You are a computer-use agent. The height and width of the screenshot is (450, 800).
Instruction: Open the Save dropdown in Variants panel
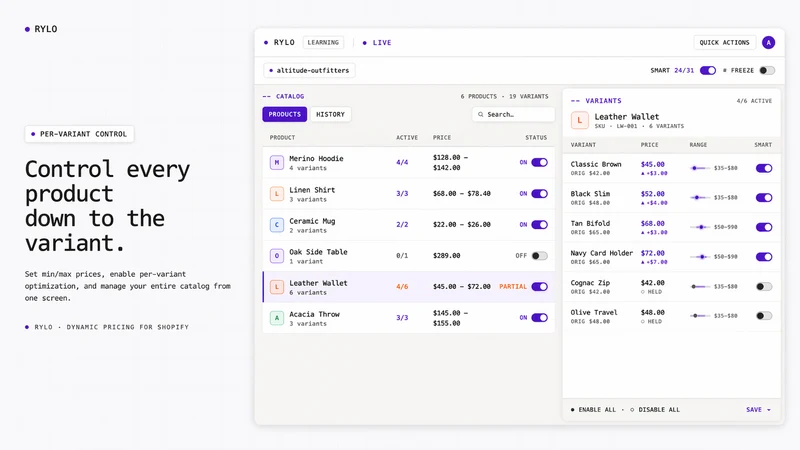[x=758, y=410]
